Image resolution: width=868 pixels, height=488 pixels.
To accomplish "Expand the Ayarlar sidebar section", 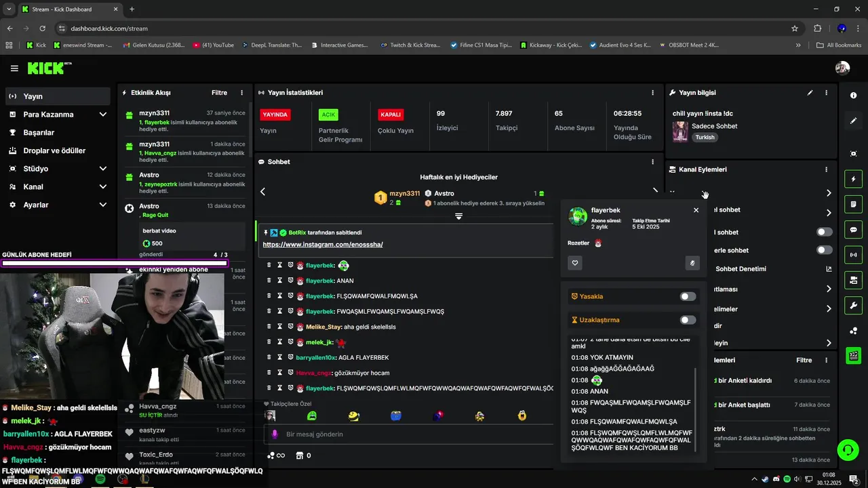I will (103, 205).
